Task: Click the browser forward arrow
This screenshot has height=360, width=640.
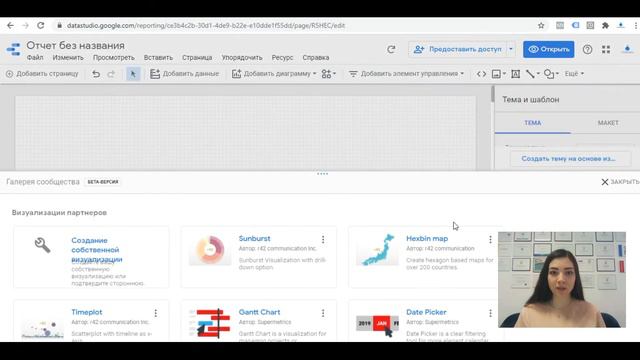Action: pyautogui.click(x=25, y=25)
